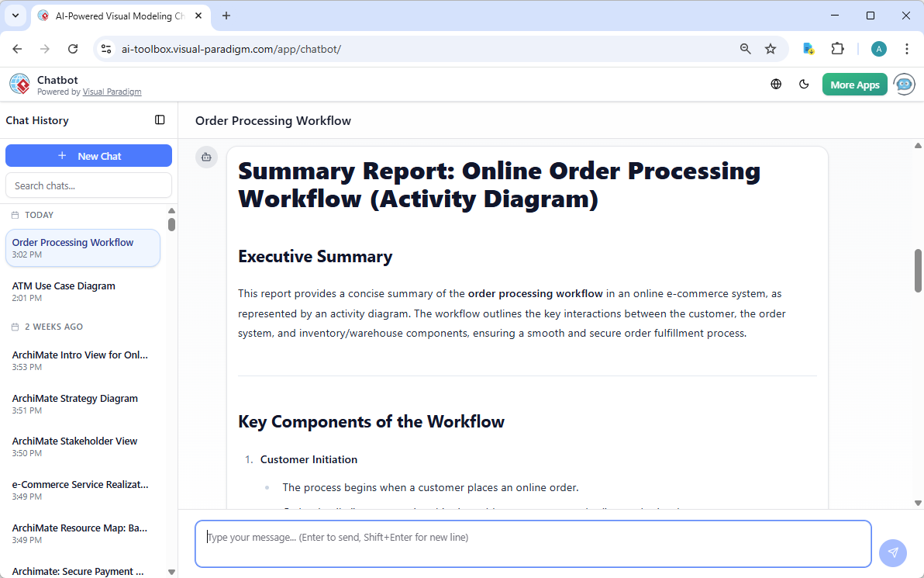Send the message using the paper plane icon

click(x=893, y=552)
